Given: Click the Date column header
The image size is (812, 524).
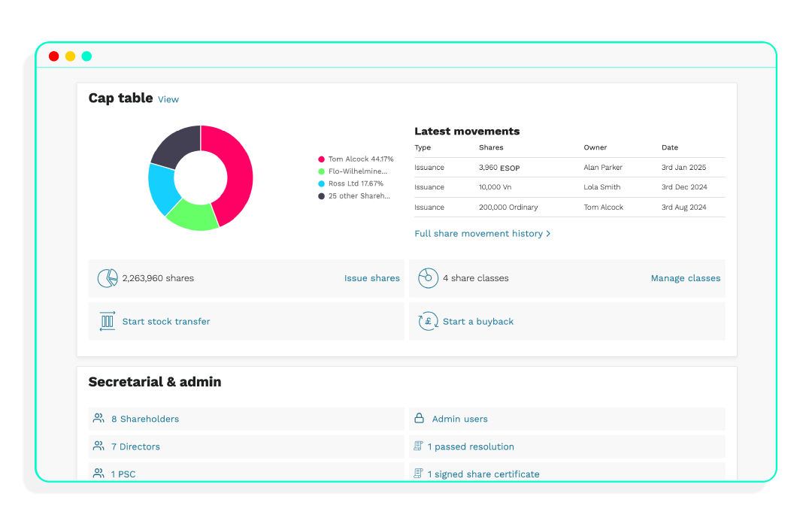Looking at the screenshot, I should pyautogui.click(x=670, y=147).
